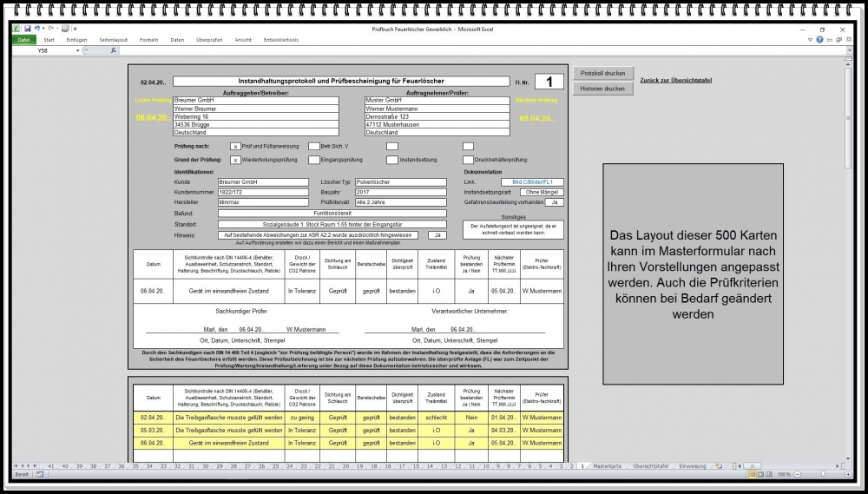
Task: Minimize the ribbon with the caret icon
Action: [x=811, y=40]
